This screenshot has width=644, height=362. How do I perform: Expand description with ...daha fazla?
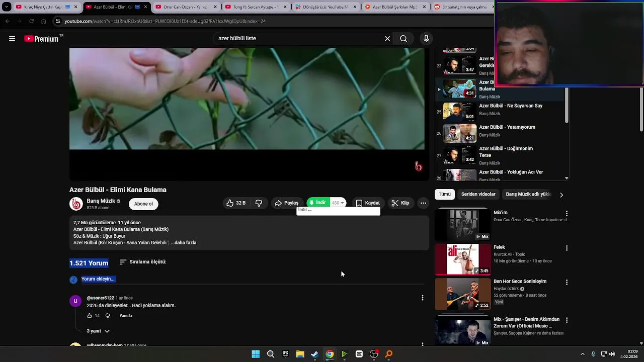pyautogui.click(x=184, y=243)
